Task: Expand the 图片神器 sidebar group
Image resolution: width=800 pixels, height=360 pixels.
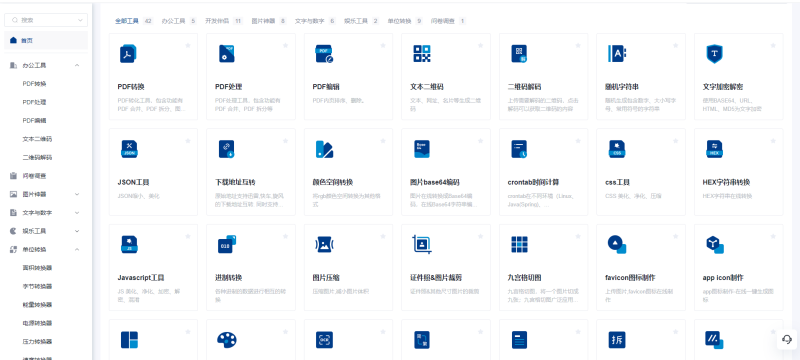Action: click(77, 194)
